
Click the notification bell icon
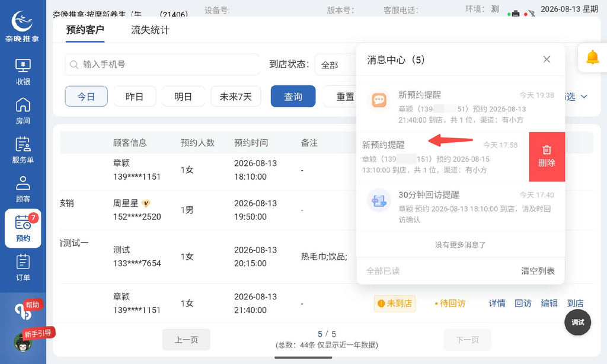point(592,58)
